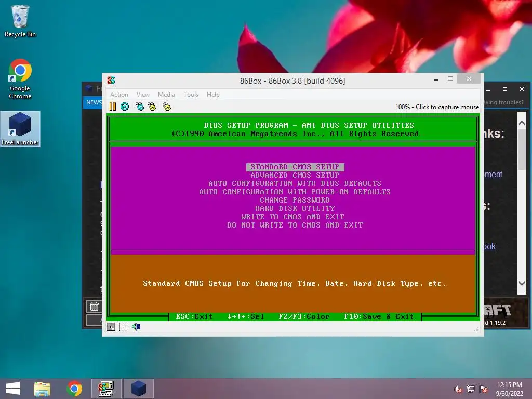Image resolution: width=532 pixels, height=399 pixels.
Task: Open emulator settings toolbar icon
Action: 167,107
